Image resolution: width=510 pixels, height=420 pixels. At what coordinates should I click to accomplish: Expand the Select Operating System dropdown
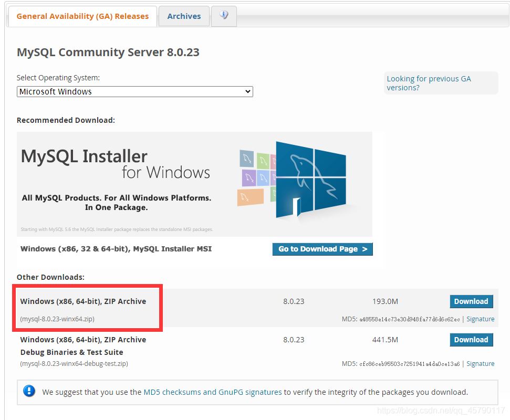135,91
